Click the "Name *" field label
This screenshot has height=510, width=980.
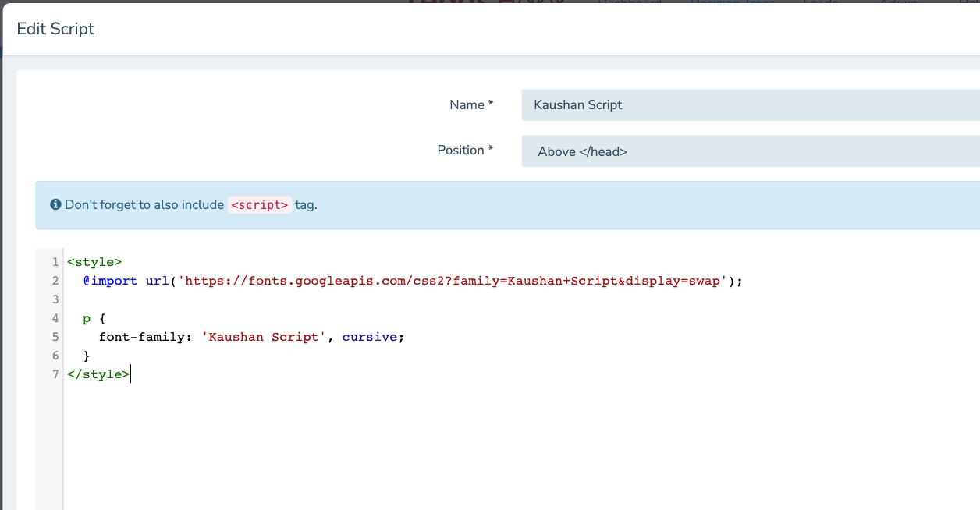[471, 104]
